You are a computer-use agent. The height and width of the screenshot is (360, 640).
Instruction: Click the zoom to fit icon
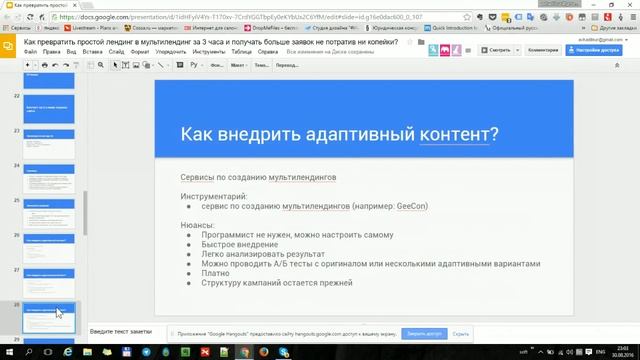point(91,65)
